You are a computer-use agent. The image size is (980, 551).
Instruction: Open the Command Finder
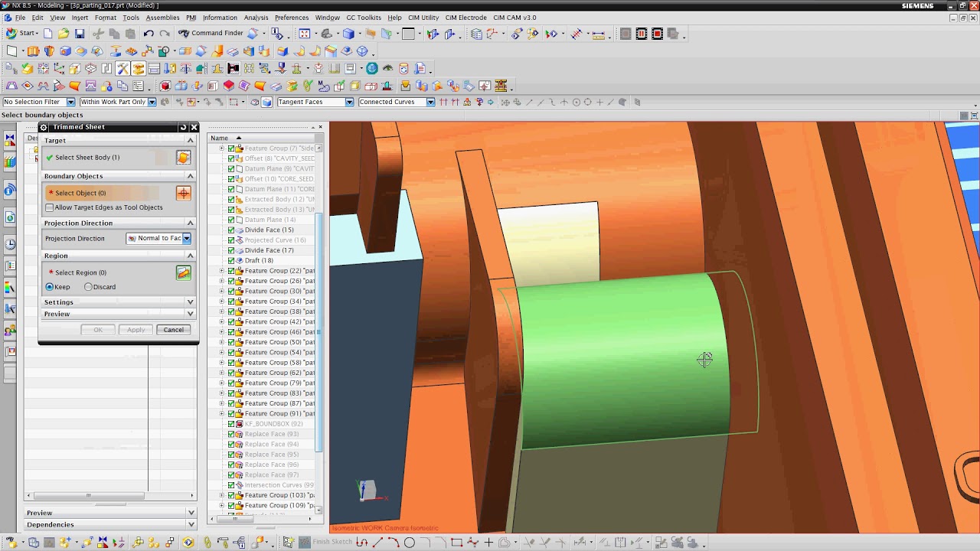211,34
